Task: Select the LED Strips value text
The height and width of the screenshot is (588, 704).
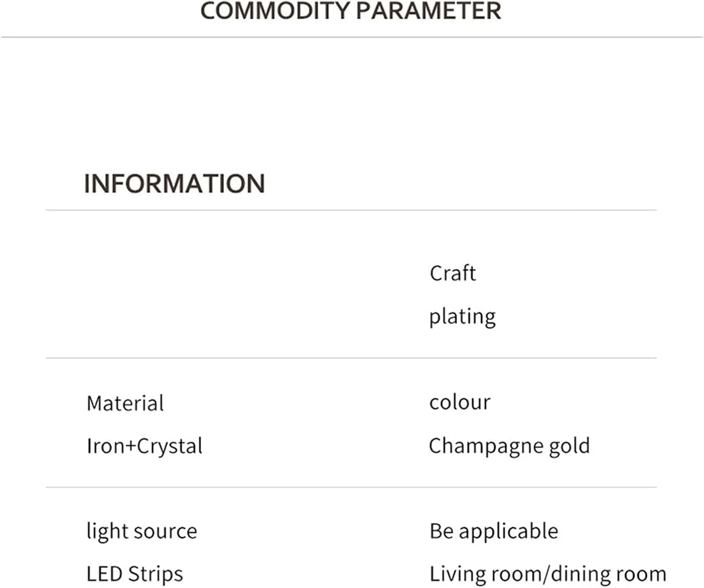Action: coord(135,574)
